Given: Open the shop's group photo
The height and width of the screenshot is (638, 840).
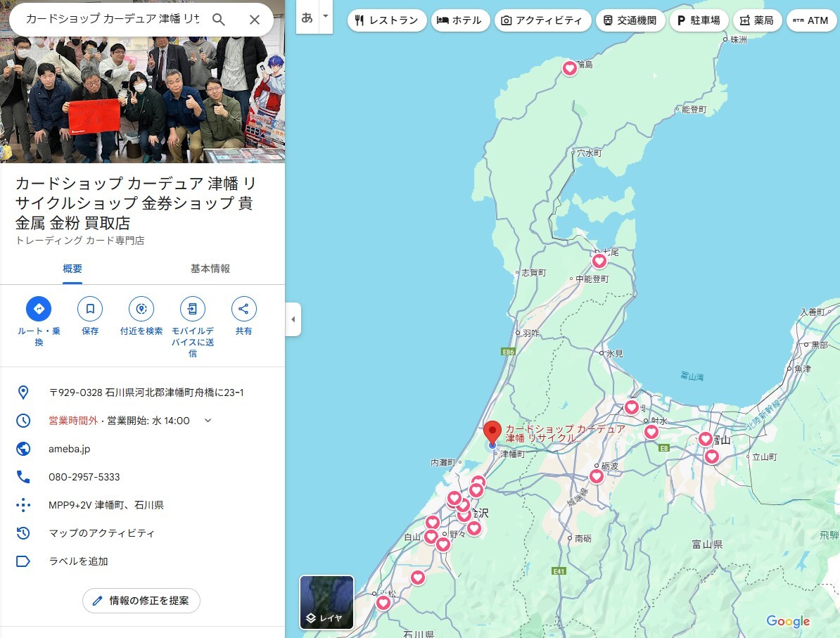Looking at the screenshot, I should [x=143, y=99].
